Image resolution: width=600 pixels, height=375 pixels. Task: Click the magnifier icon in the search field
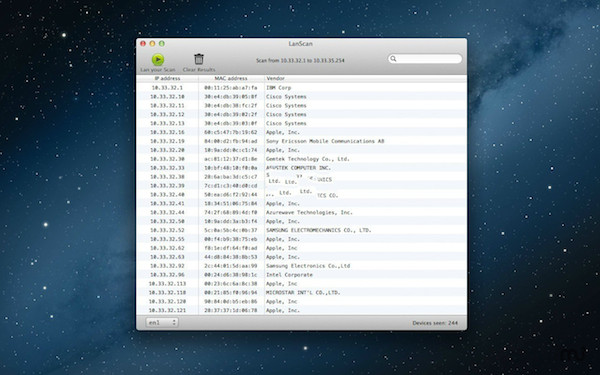[x=393, y=59]
